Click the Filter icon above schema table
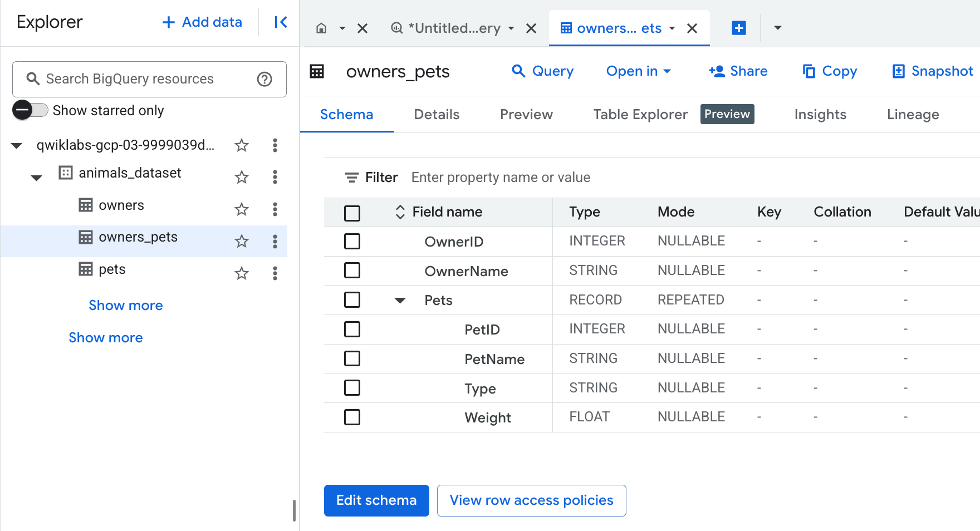This screenshot has width=980, height=531. coord(351,178)
